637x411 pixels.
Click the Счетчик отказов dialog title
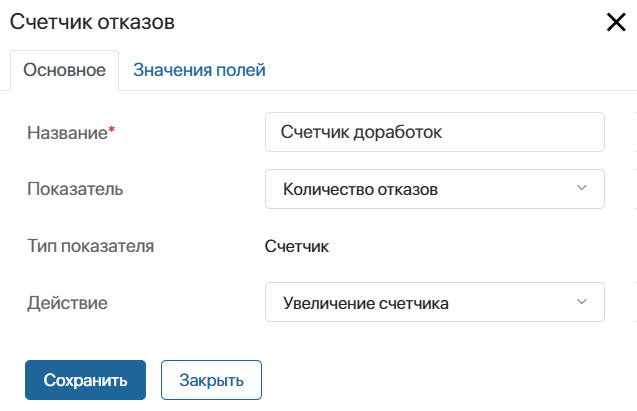pyautogui.click(x=92, y=22)
